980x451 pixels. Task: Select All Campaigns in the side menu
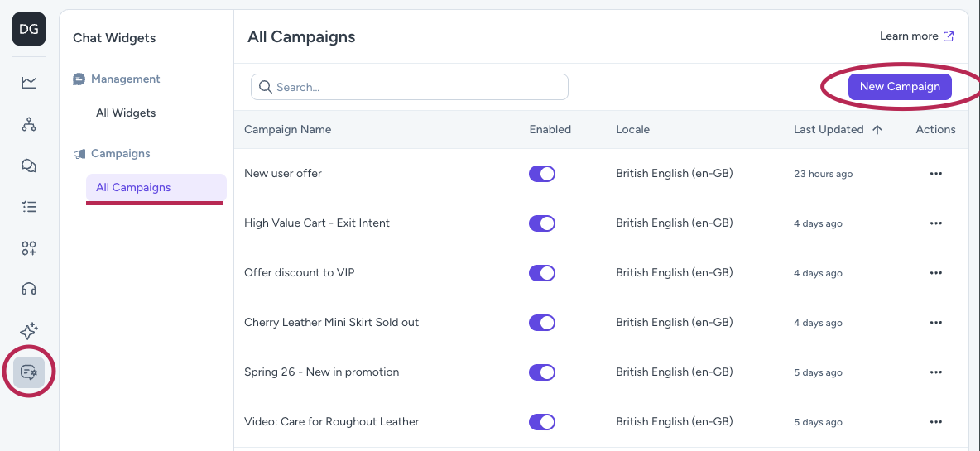click(133, 188)
